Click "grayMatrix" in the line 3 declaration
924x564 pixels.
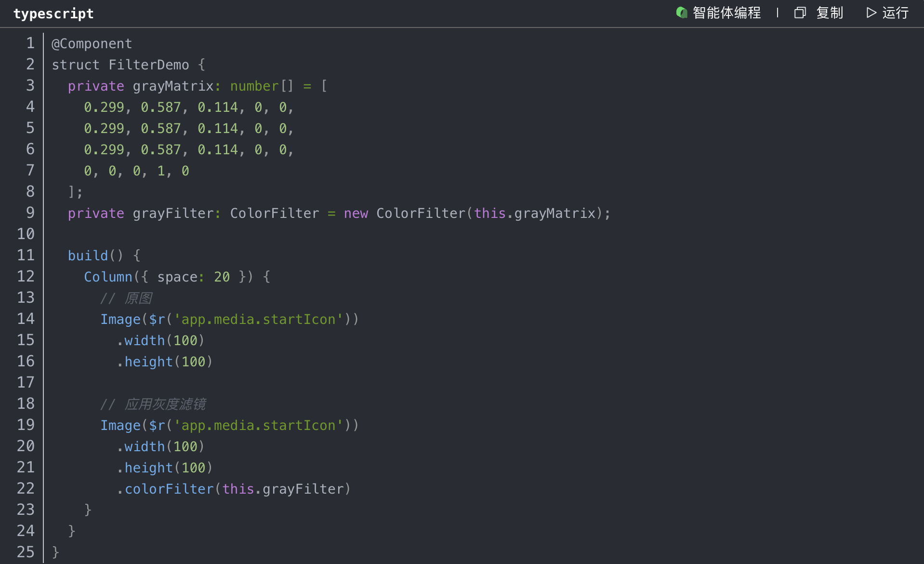pos(173,86)
